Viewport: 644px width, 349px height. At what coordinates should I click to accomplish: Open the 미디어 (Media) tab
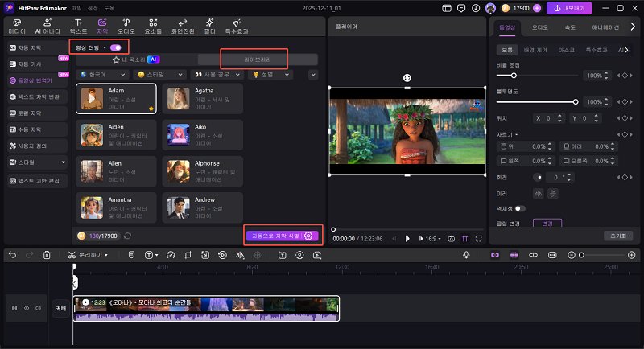pos(17,27)
